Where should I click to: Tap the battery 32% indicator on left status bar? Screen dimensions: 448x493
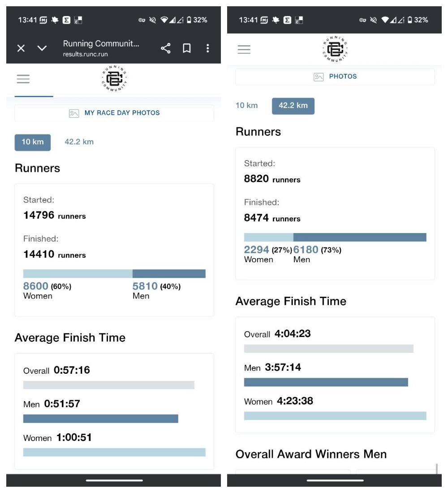[x=197, y=20]
